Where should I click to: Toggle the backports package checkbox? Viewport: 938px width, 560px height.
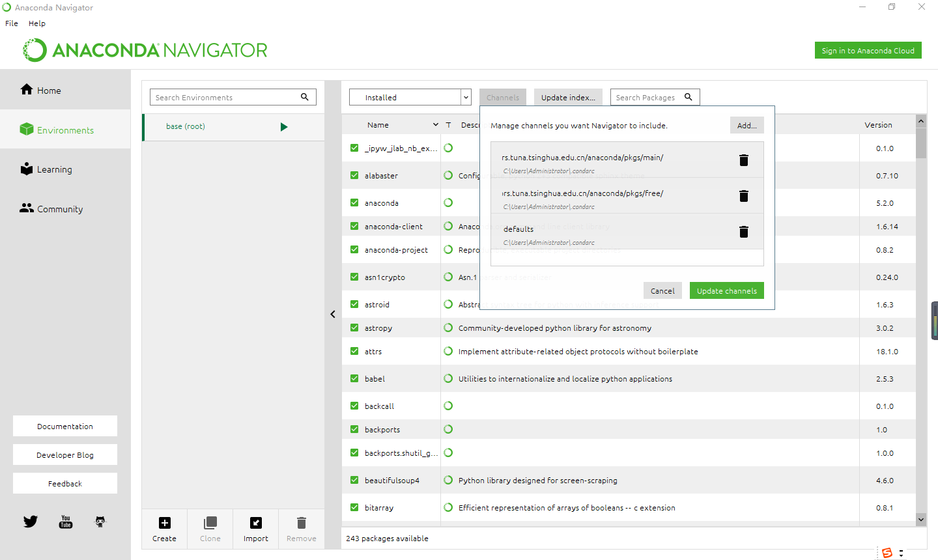pos(354,429)
